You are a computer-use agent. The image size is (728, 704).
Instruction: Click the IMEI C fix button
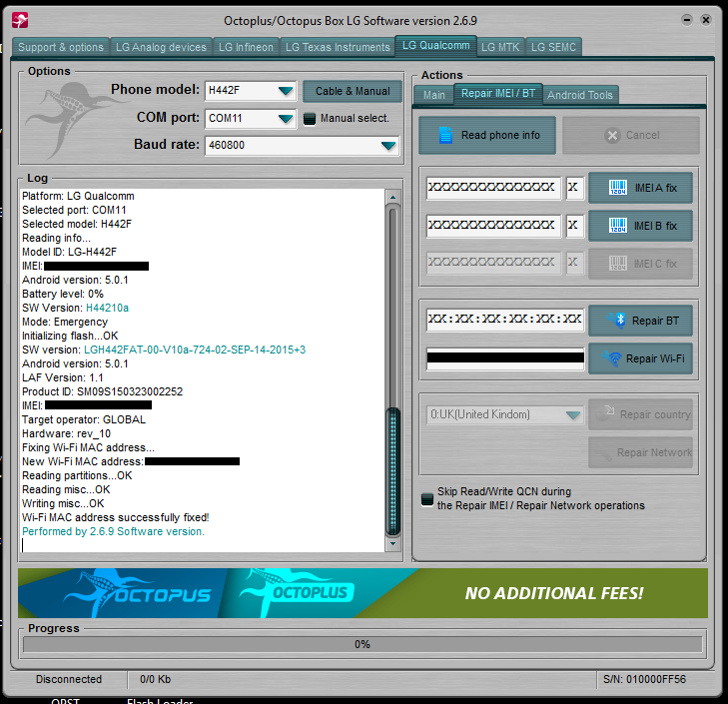(640, 264)
